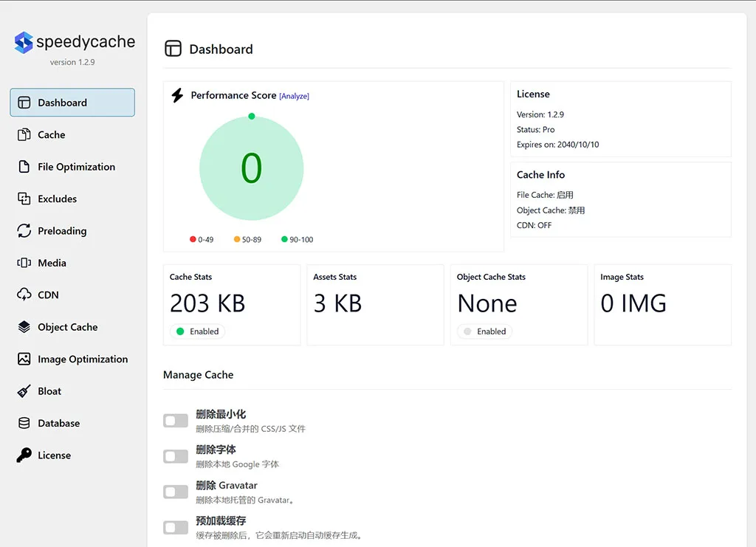The image size is (756, 547).
Task: Toggle the 删除最小化 switch
Action: 176,421
